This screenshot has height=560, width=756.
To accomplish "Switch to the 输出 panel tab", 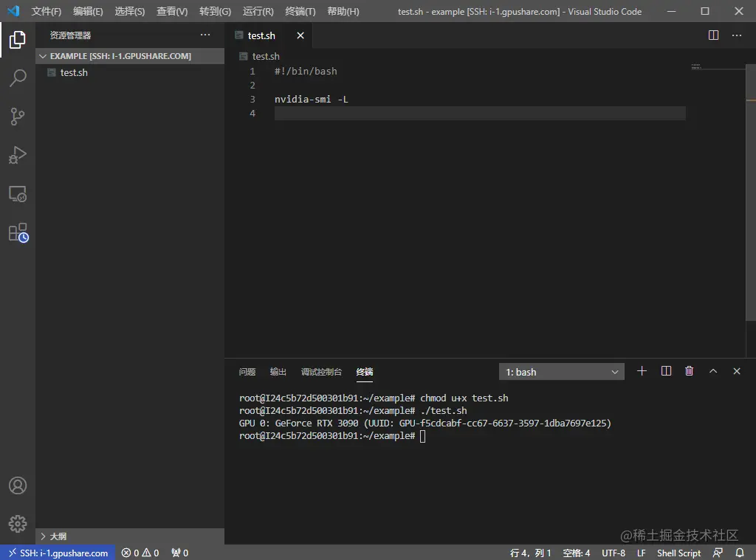I will 278,372.
